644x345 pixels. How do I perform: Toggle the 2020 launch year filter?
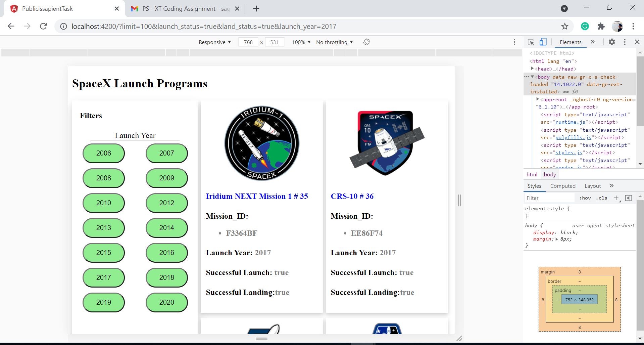(x=166, y=302)
